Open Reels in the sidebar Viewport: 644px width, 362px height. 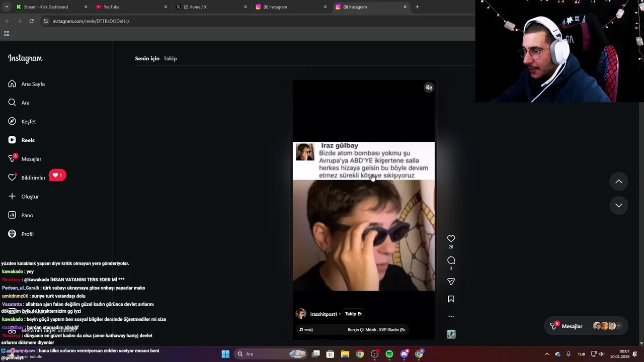click(22, 140)
